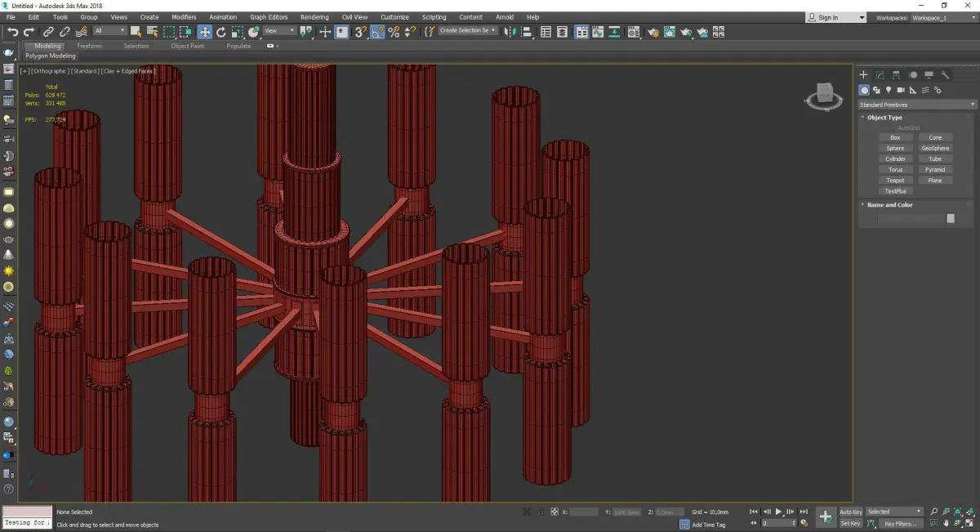This screenshot has height=532, width=980.
Task: Open the selection filter All dropdown
Action: point(109,31)
